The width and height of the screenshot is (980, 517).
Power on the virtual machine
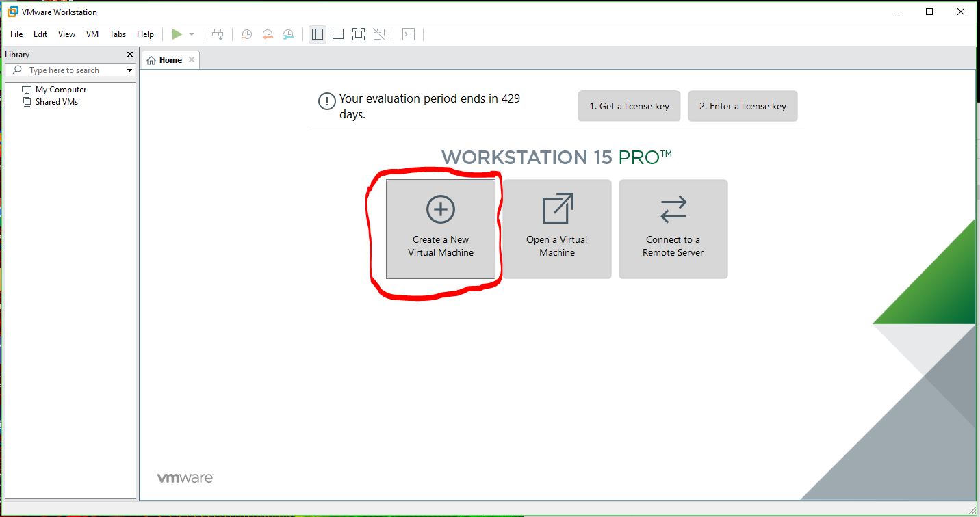[177, 34]
